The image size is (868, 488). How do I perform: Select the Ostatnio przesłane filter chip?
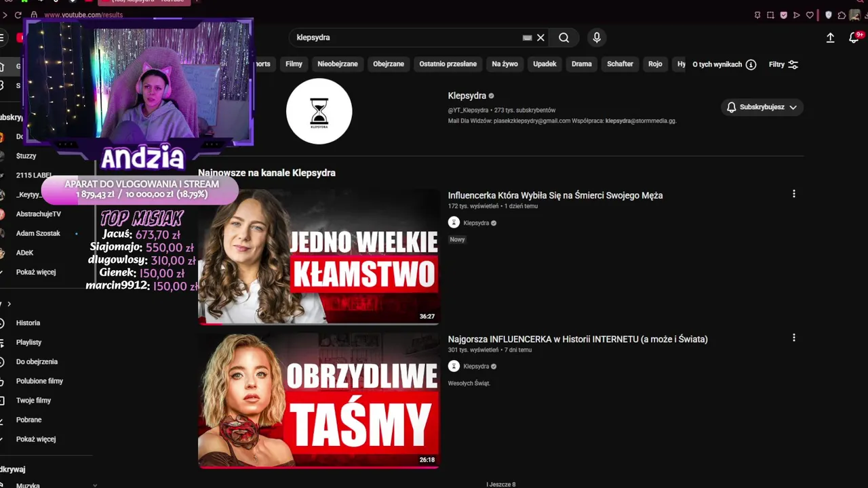pyautogui.click(x=448, y=64)
